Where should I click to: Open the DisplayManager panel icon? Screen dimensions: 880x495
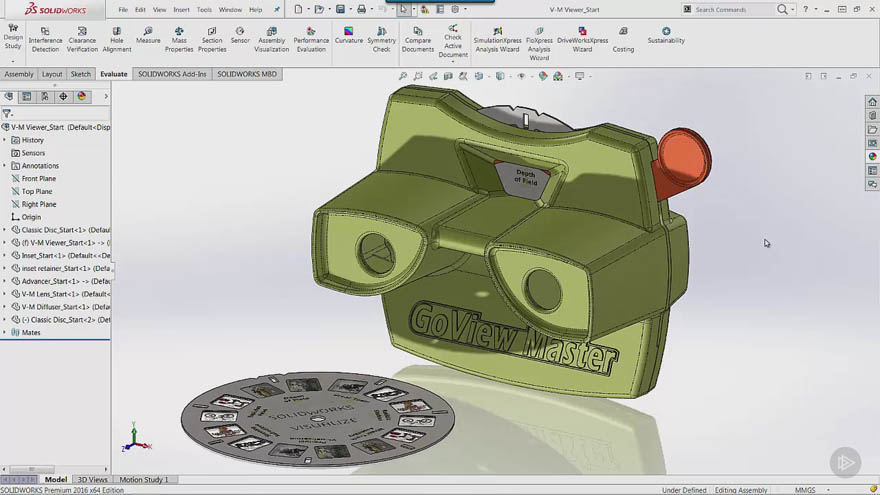click(82, 97)
